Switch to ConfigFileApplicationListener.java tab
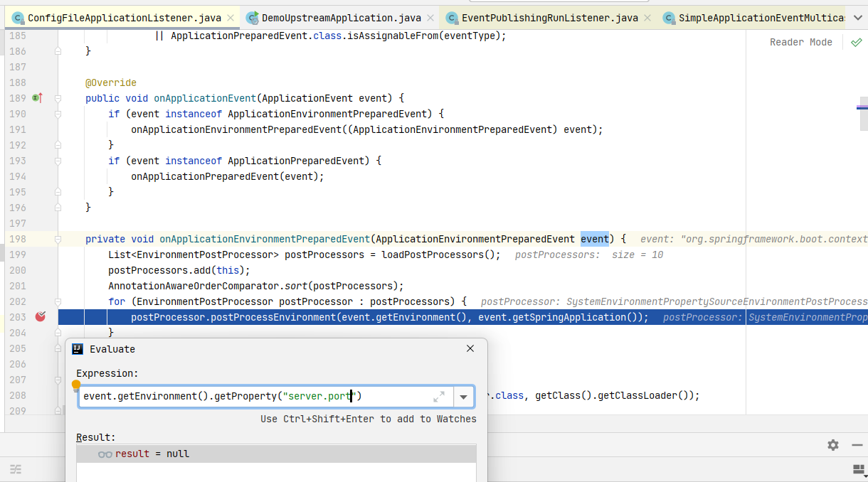 pos(124,18)
